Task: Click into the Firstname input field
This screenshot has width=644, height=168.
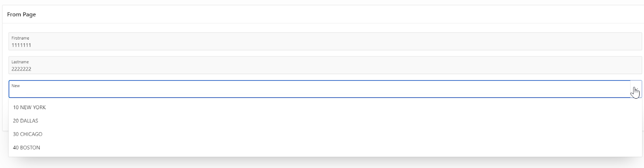Action: pos(325,41)
